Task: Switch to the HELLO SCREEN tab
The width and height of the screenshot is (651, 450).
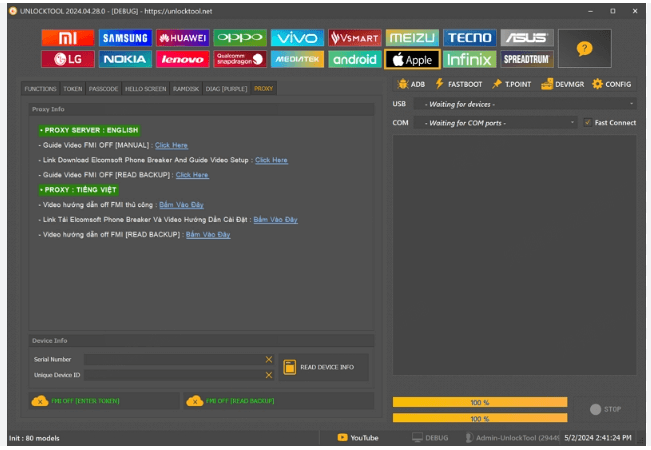Action: (145, 89)
